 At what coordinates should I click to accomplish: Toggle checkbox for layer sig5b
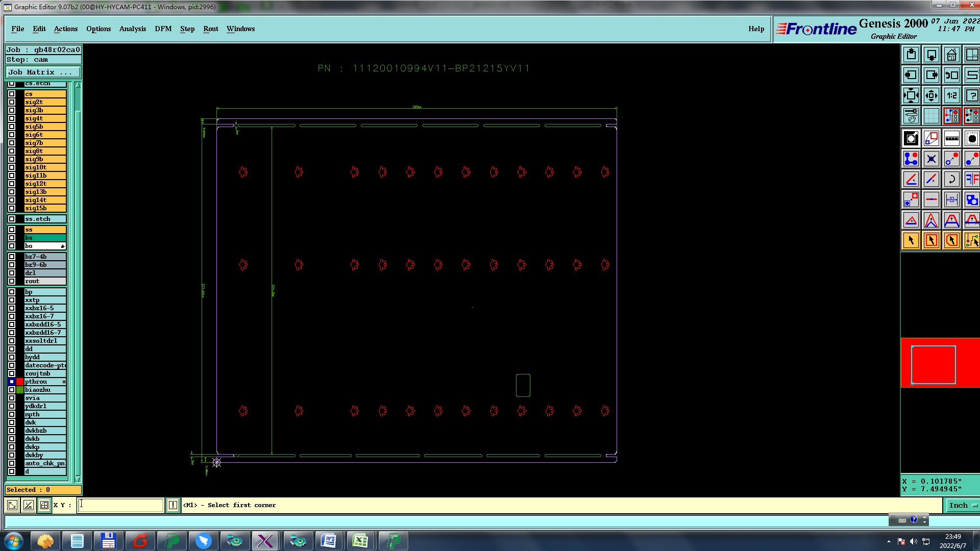12,127
